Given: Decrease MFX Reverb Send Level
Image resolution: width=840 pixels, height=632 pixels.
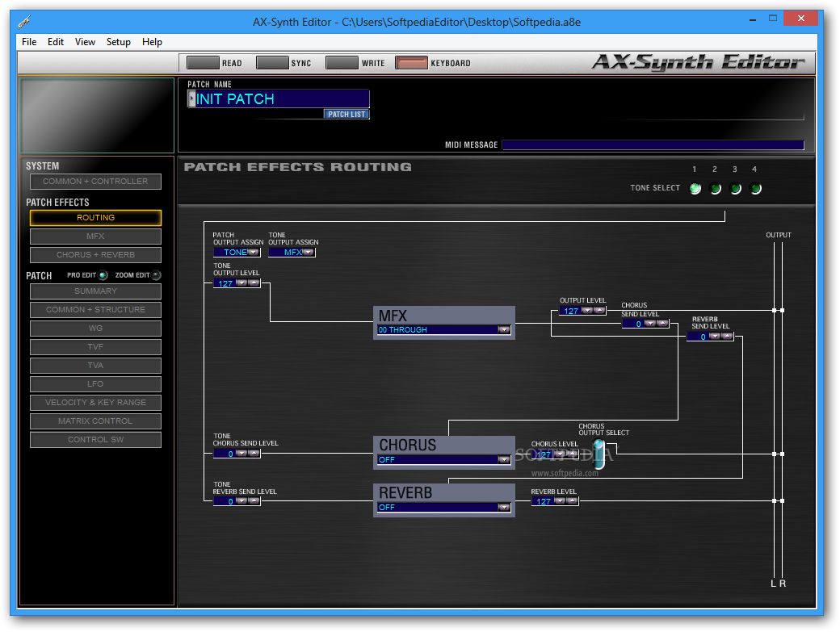Looking at the screenshot, I should coord(715,336).
